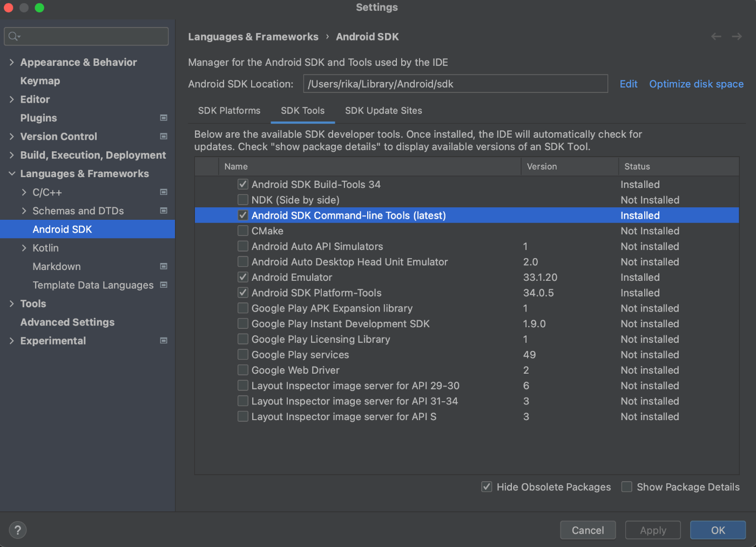The height and width of the screenshot is (547, 756).
Task: Click the help question mark button
Action: 18,530
